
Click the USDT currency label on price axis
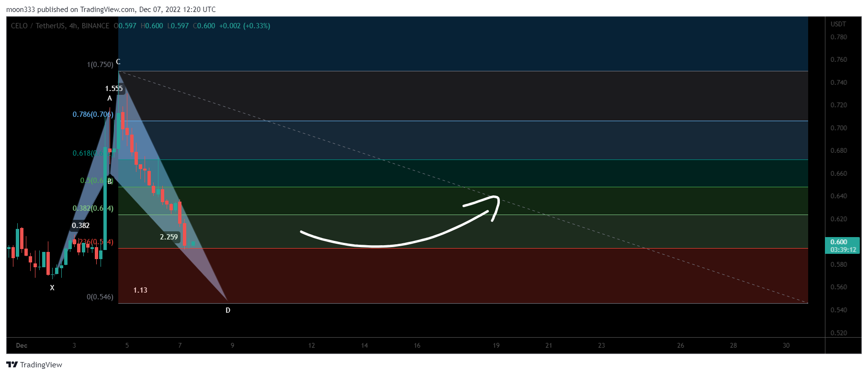click(x=838, y=24)
